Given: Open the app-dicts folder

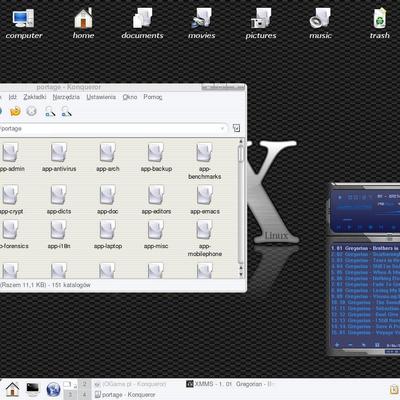Looking at the screenshot, I should tap(59, 200).
